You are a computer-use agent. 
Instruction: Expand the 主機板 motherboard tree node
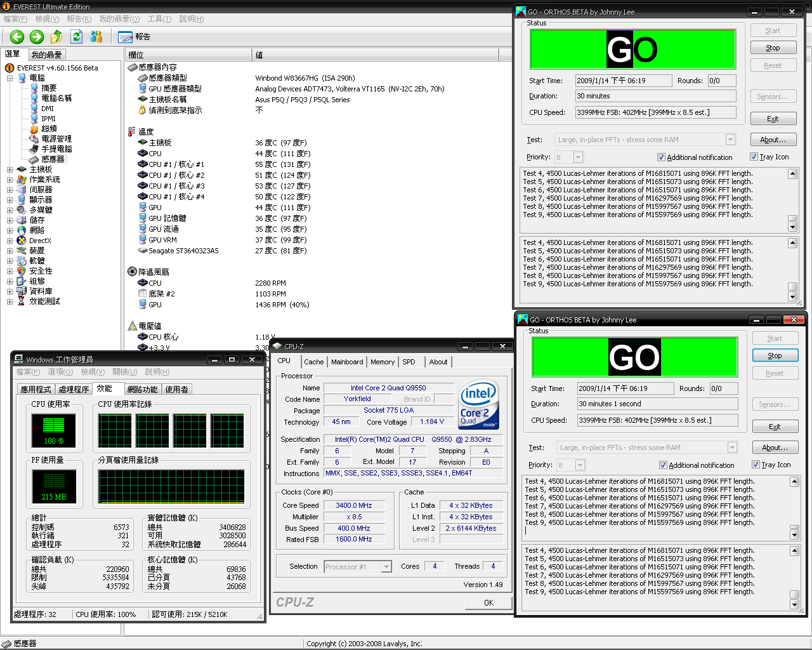point(10,169)
